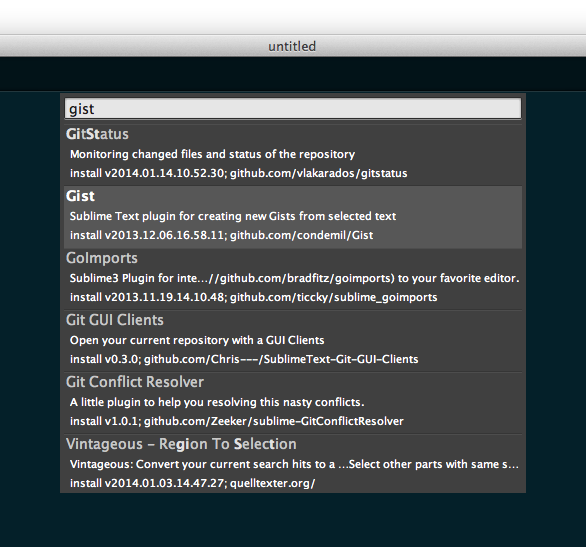Image resolution: width=586 pixels, height=547 pixels.
Task: Click the "Sublime3 Plugin for inte..." description
Action: pyautogui.click(x=294, y=278)
